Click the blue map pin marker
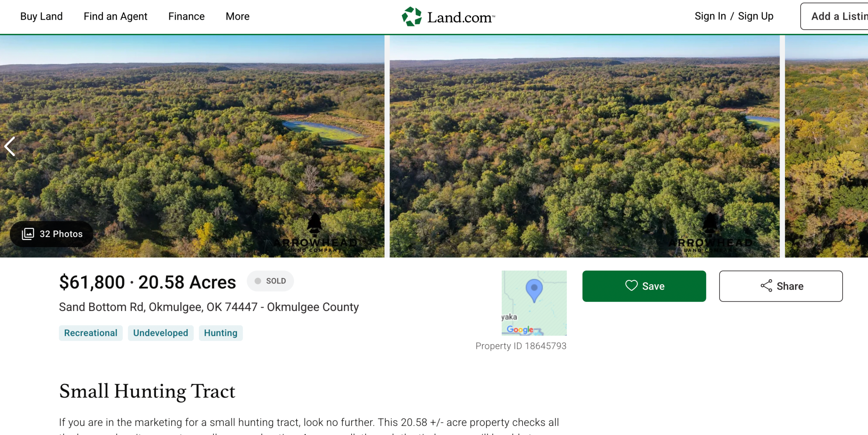Image resolution: width=868 pixels, height=435 pixels. tap(534, 290)
